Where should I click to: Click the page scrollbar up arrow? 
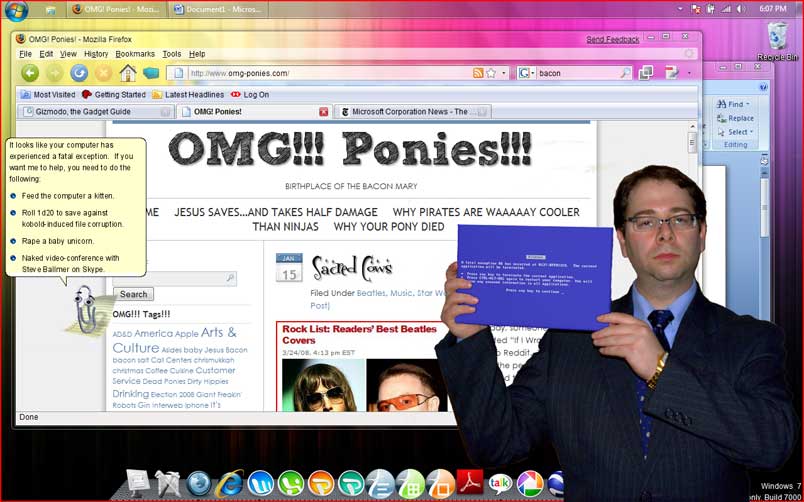[x=692, y=127]
